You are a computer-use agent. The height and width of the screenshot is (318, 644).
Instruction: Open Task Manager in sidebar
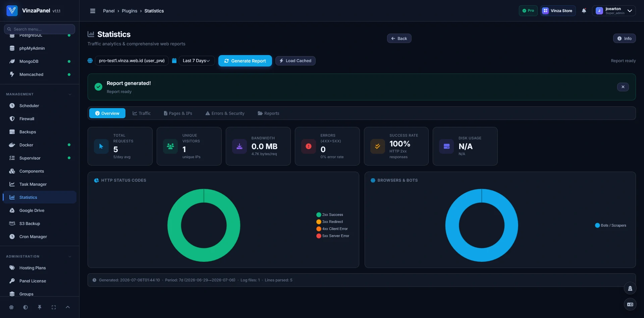point(40,184)
